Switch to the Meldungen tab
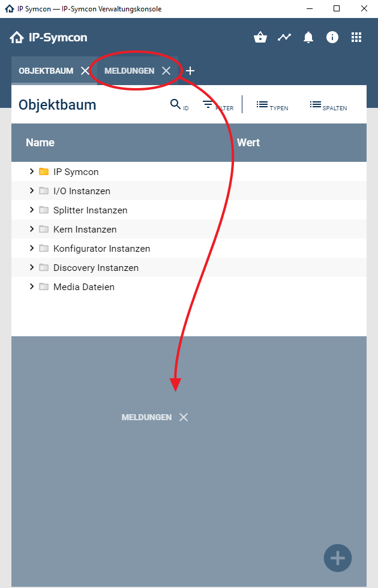Image resolution: width=378 pixels, height=588 pixels. point(129,71)
